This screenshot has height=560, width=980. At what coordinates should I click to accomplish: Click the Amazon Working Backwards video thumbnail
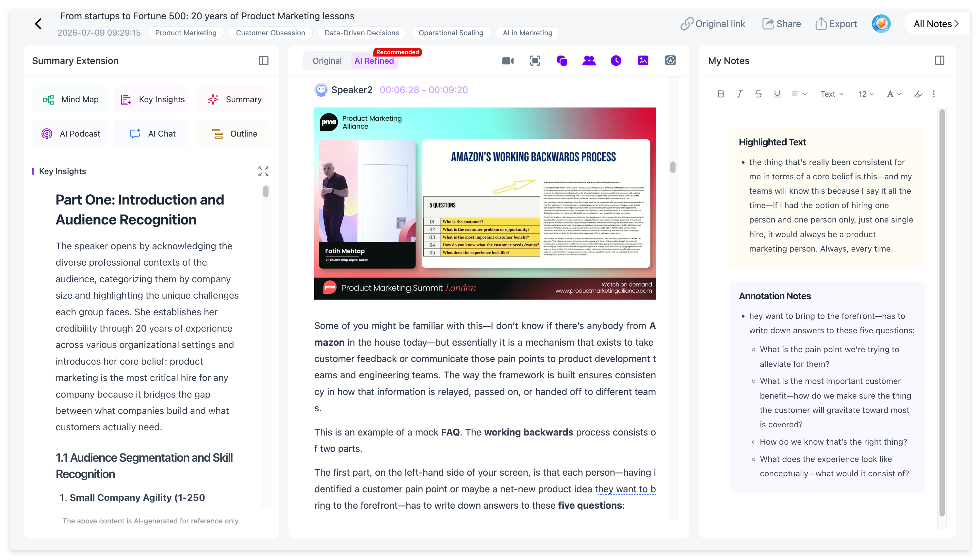[485, 204]
